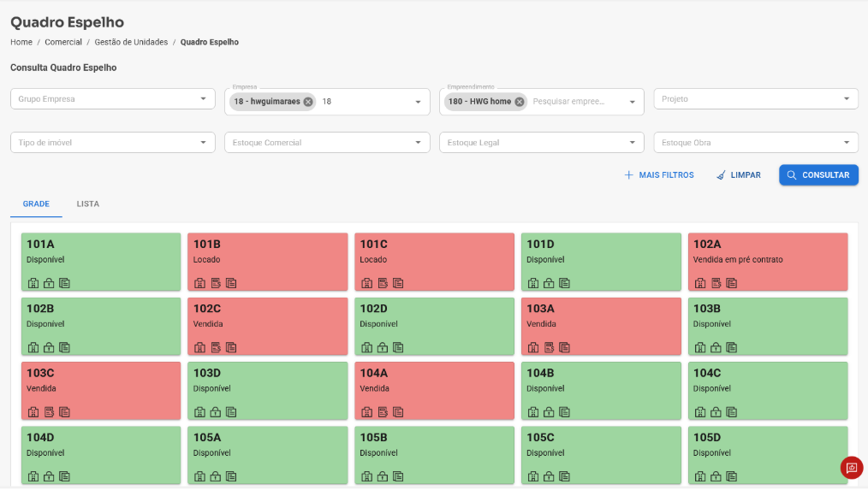The width and height of the screenshot is (868, 490).
Task: Go to Gestão de Unidades breadcrumb
Action: pos(131,42)
